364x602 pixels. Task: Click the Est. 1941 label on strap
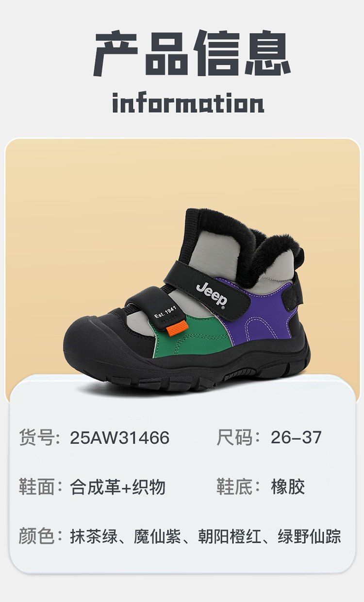(x=165, y=311)
